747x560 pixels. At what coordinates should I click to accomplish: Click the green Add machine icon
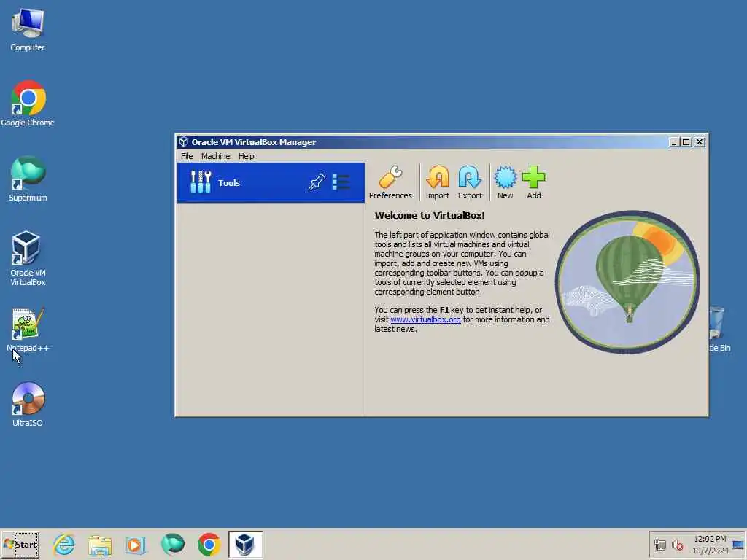pos(533,183)
